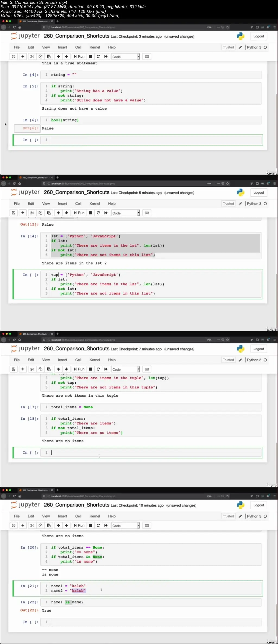Select the total_items = None code cell
Screen dimensions: 278x644
151,407
